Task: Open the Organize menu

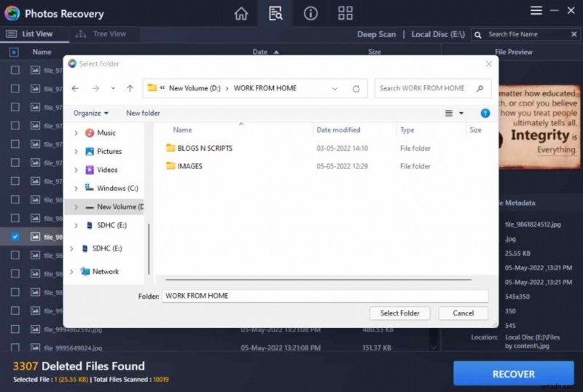Action: coord(90,113)
